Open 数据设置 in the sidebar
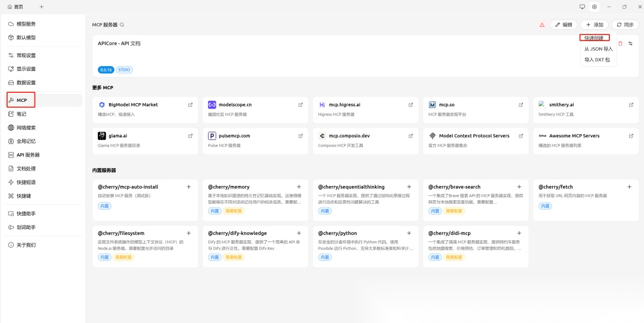 click(x=44, y=82)
